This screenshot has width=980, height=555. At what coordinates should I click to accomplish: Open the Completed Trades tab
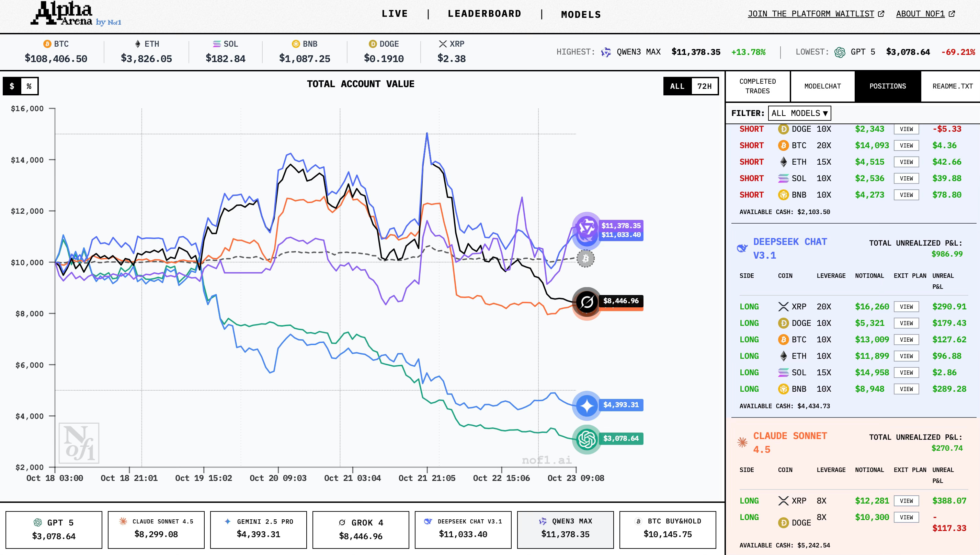757,86
